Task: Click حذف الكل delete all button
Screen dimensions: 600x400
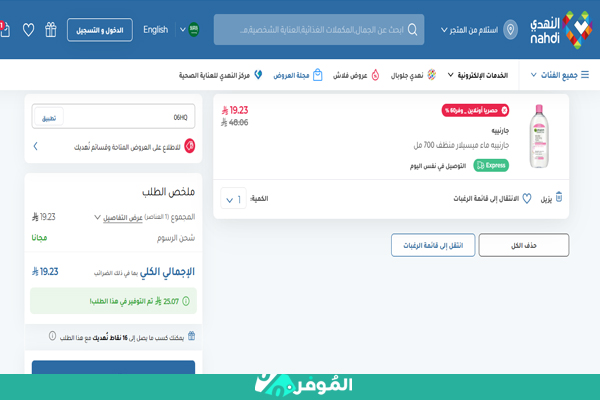Action: pos(523,245)
